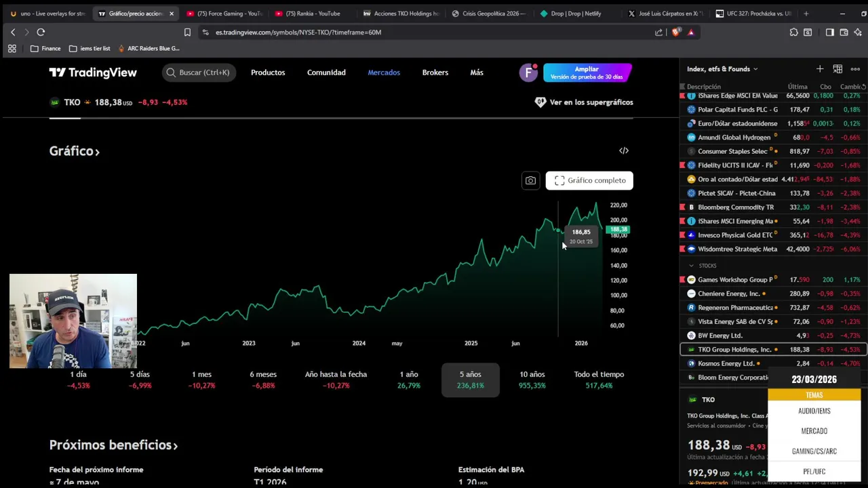Switch to the Force Gaming YouTube tab
The width and height of the screenshot is (868, 488).
224,14
